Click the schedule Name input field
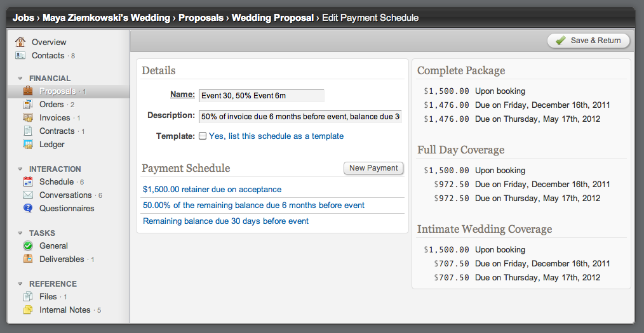 tap(261, 96)
